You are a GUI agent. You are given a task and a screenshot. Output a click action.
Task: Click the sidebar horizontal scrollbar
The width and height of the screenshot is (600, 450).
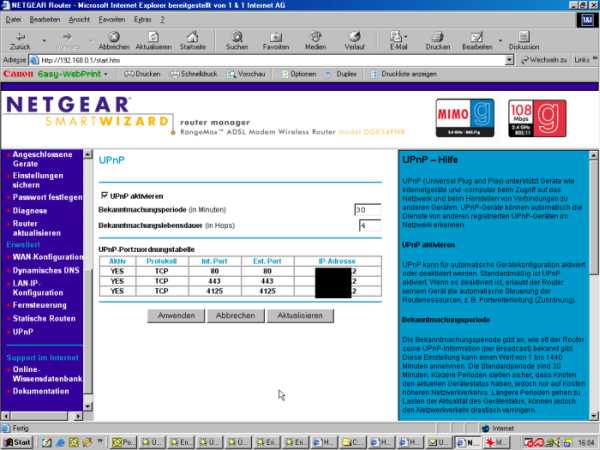coord(42,416)
